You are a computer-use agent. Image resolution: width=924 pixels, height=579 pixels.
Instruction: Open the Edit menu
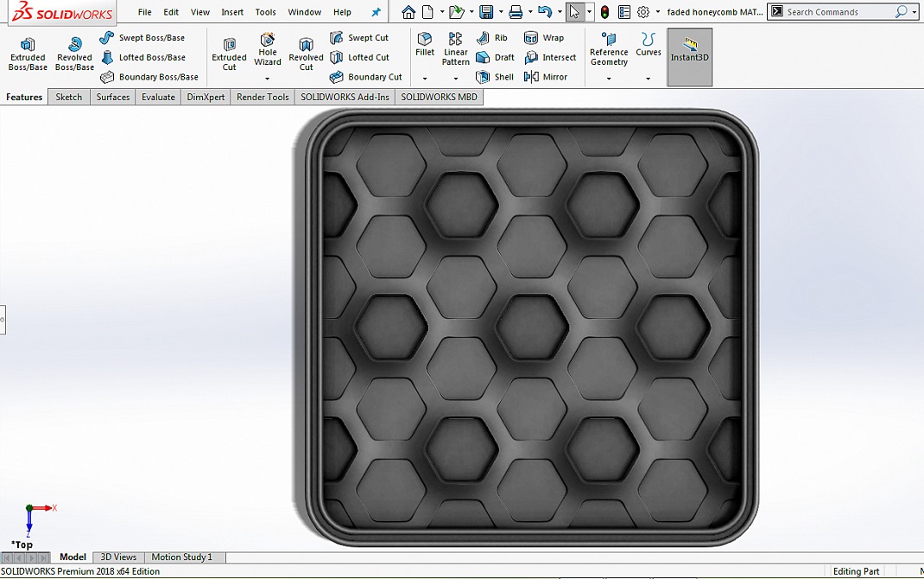[x=171, y=12]
